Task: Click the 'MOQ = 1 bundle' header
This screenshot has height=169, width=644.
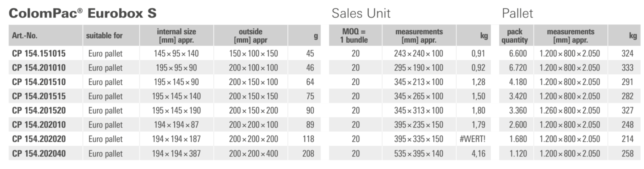Action: pyautogui.click(x=355, y=35)
